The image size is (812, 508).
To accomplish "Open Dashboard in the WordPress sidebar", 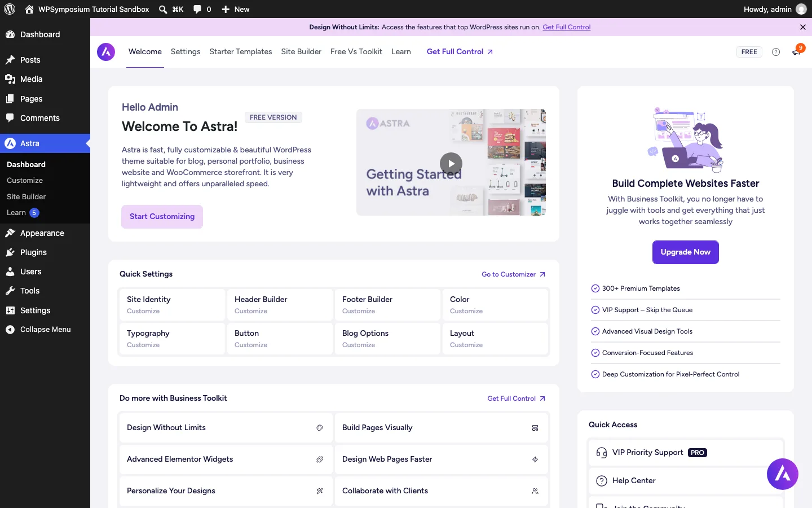I will (45, 34).
